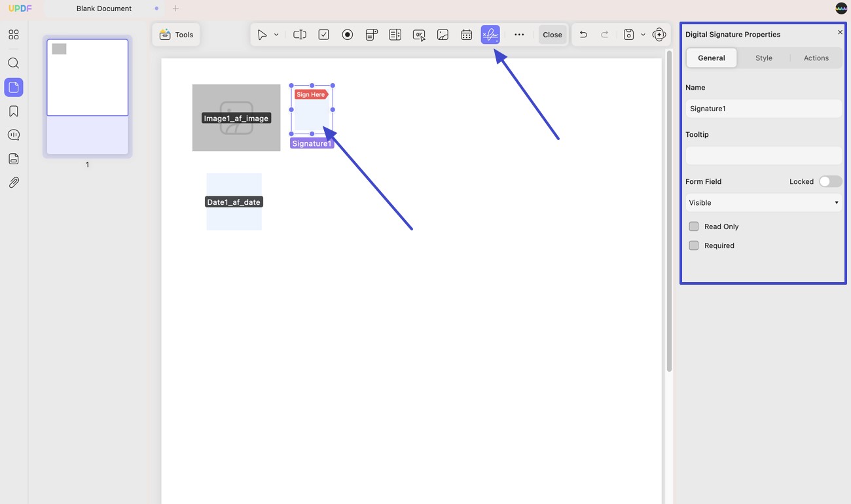The height and width of the screenshot is (504, 851).
Task: Choose the checkbox form tool
Action: tap(323, 35)
